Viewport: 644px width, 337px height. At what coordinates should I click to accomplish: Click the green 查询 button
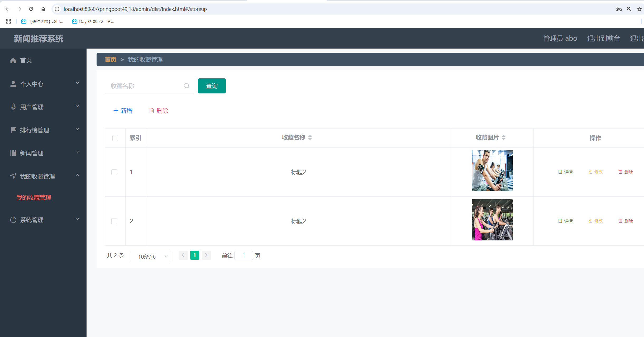(212, 86)
